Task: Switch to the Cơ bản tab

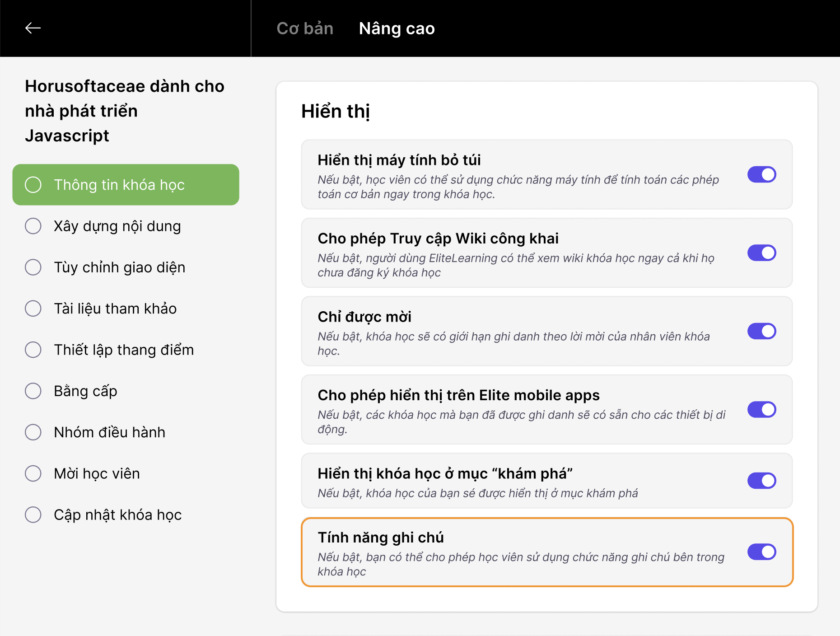Action: pos(305,28)
